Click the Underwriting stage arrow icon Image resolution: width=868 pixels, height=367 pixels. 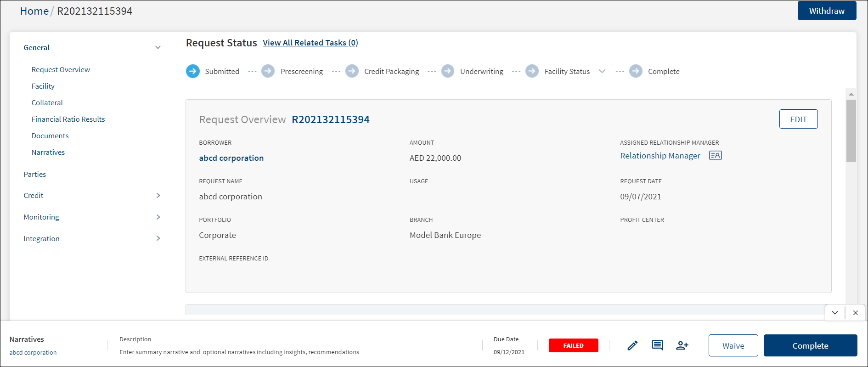(x=448, y=71)
